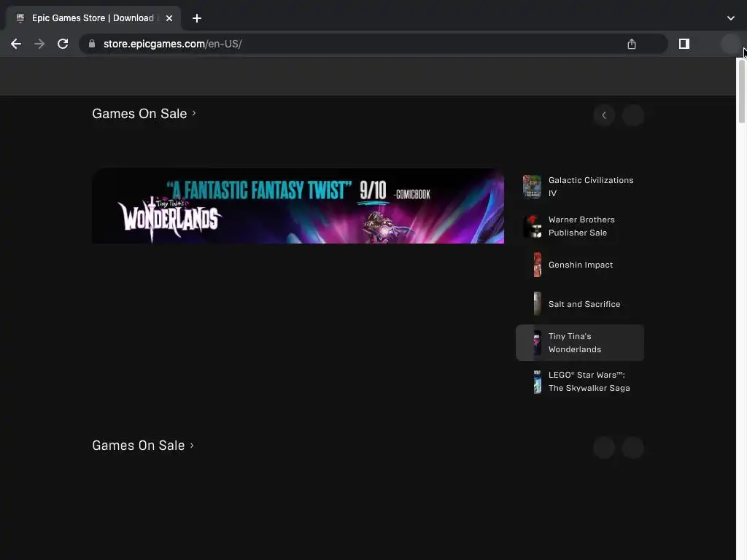747x560 pixels.
Task: Click the Genshin Impact thumbnail
Action: (x=538, y=265)
